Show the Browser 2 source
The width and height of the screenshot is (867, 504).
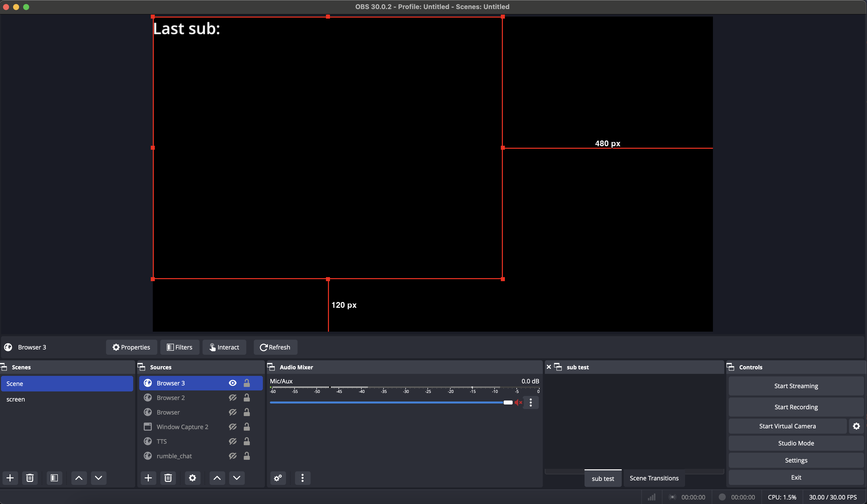point(232,398)
